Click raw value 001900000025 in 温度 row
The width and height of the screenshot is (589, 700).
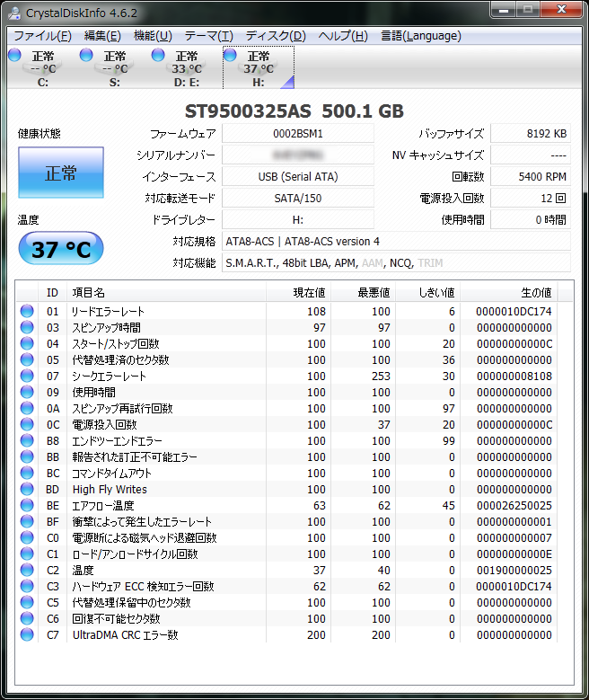click(x=514, y=570)
